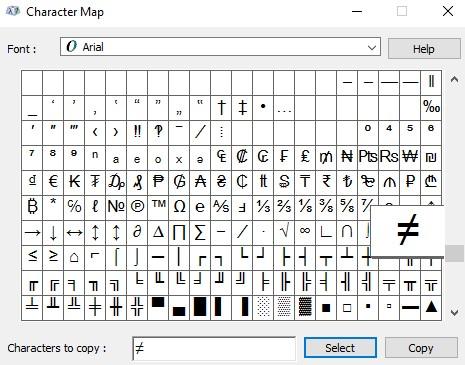Screen dimensions: 465x365
Task: Choose the left right arrow ↔ character
Action: [x=74, y=233]
